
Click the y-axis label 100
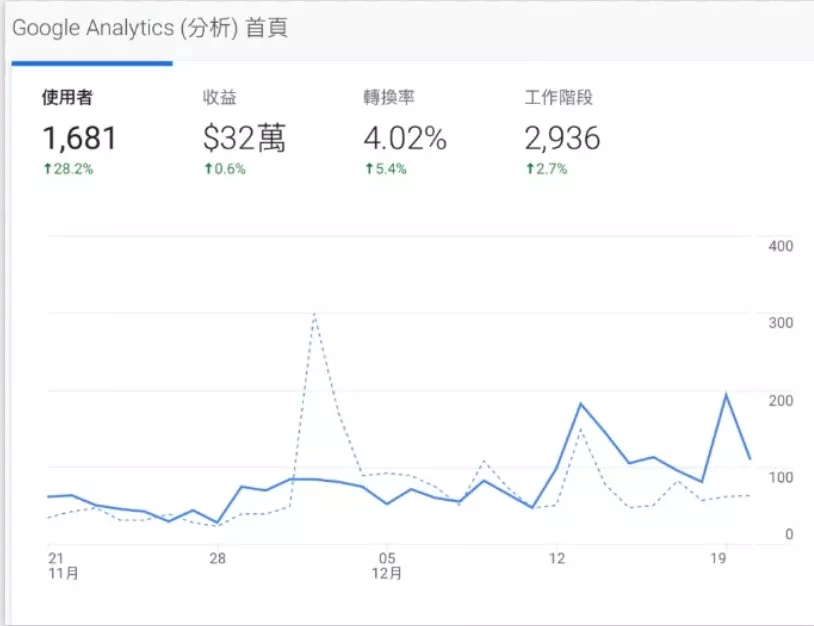(781, 478)
